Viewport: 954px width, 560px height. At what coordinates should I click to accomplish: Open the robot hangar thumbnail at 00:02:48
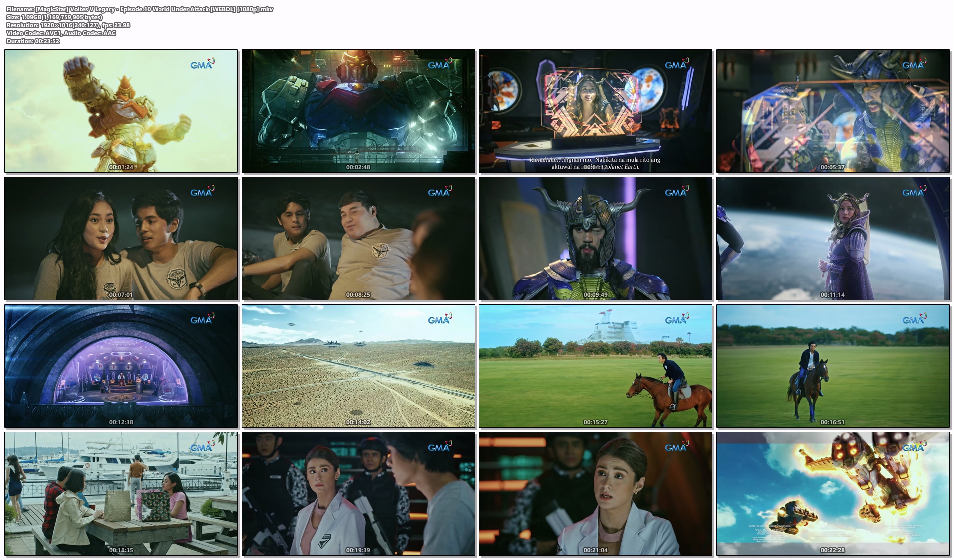point(358,111)
